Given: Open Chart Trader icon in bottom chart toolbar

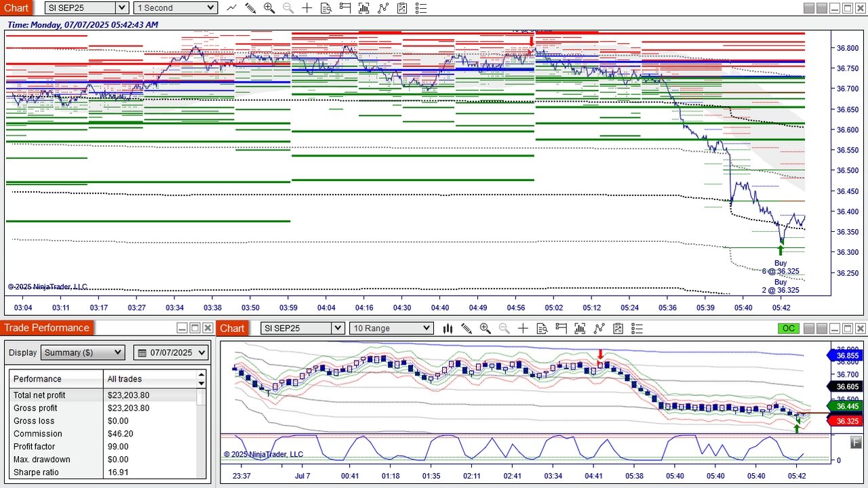Looking at the screenshot, I should (561, 328).
